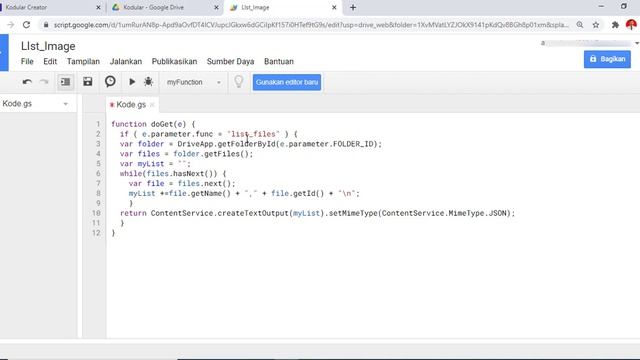The image size is (640, 360).
Task: Click line number 12 in the gutter
Action: point(96,233)
